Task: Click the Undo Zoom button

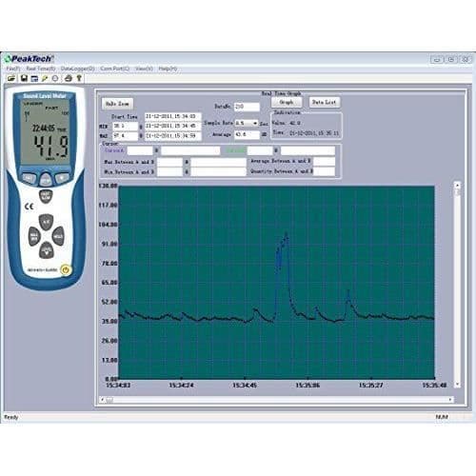Action: pyautogui.click(x=117, y=104)
